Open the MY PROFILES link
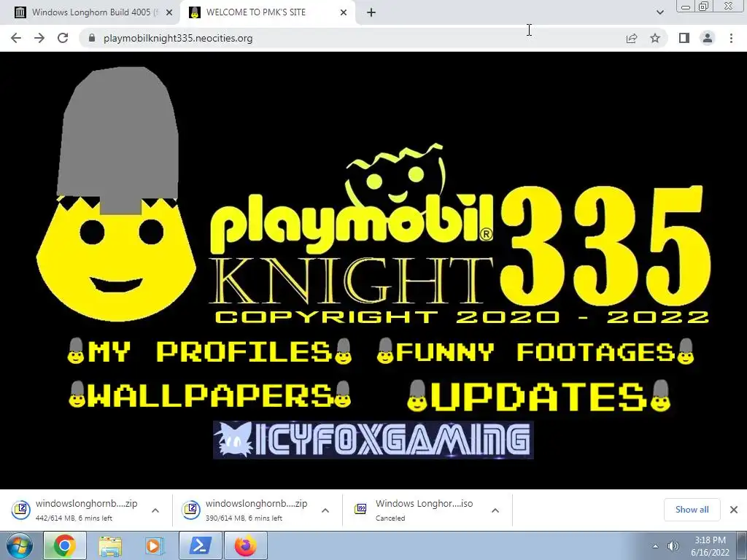Screen dimensions: 747x560 click(209, 351)
